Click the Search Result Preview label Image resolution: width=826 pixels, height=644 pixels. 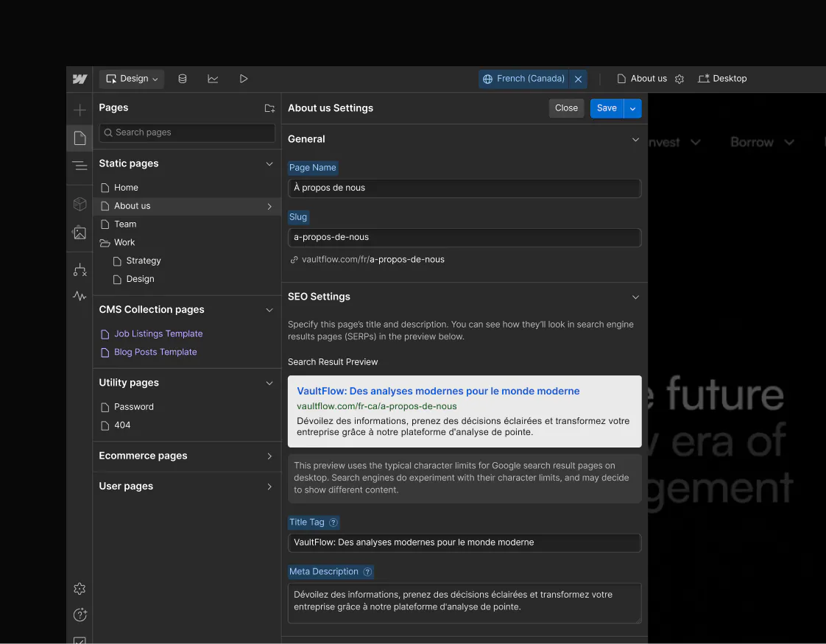point(333,362)
